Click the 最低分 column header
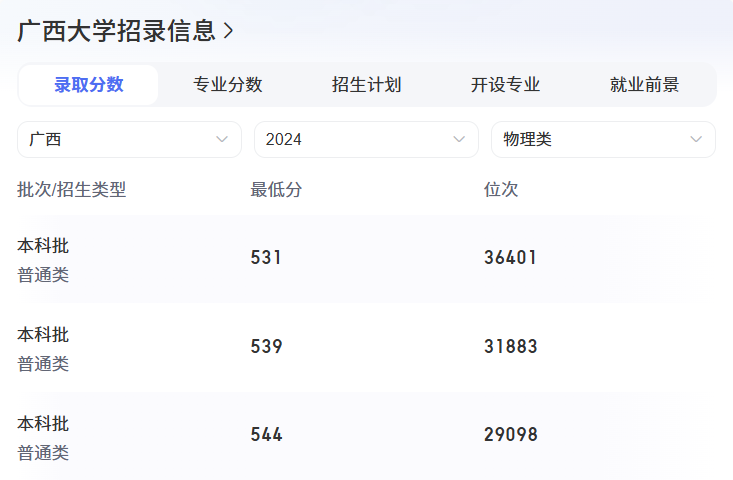This screenshot has height=480, width=733. (x=276, y=189)
